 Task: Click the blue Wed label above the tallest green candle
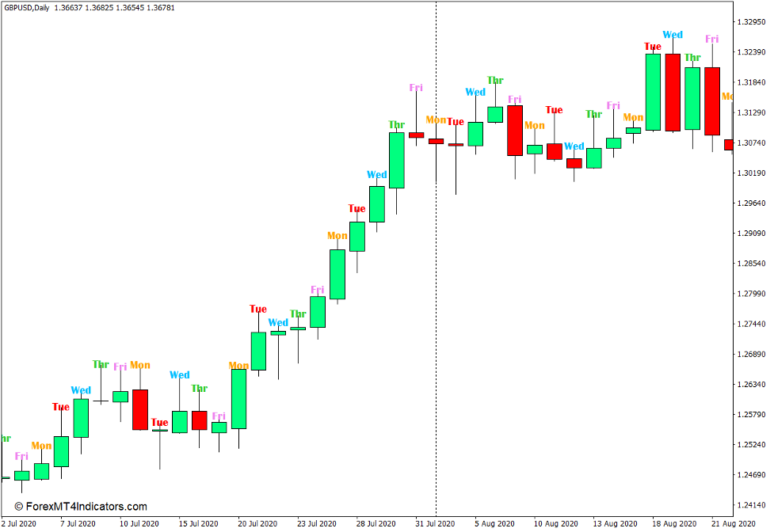[672, 34]
